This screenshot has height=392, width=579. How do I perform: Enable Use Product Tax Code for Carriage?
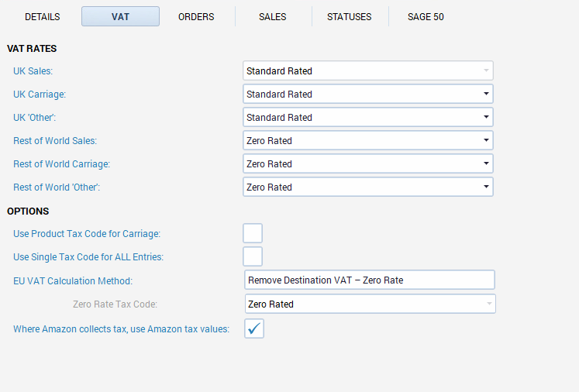(253, 233)
